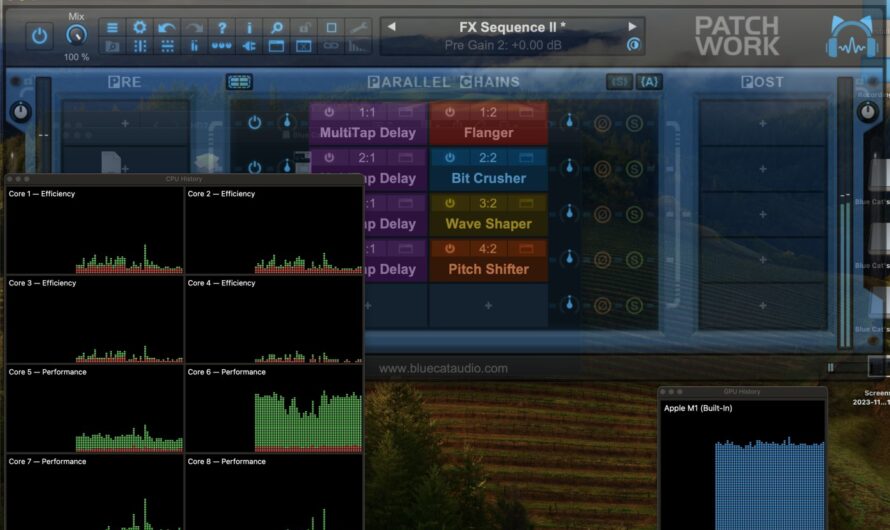Screen dimensions: 890x530
Task: Show the editor window for slot 1:1
Action: (405, 112)
